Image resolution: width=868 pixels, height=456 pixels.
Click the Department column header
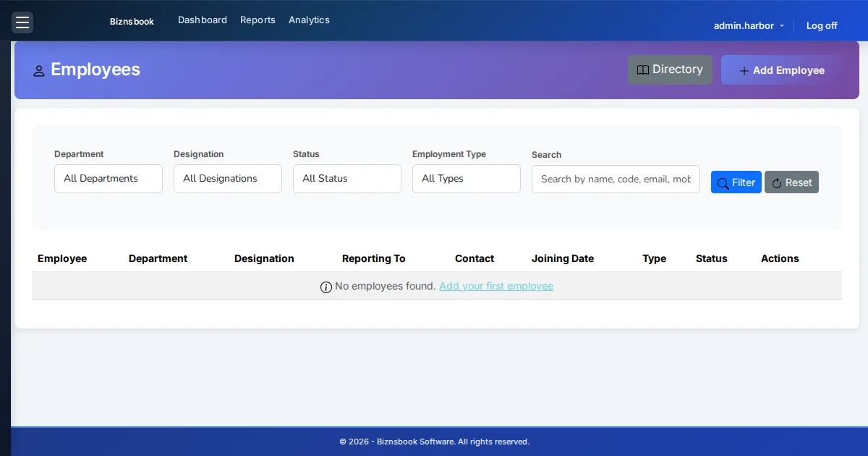[x=158, y=258]
